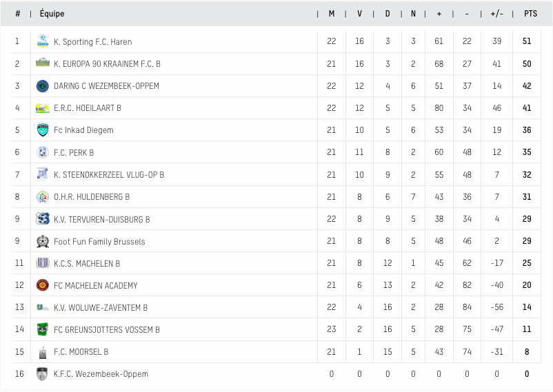This screenshot has width=553, height=392.
Task: Open O.H.R. Huldenberg B team page
Action: pyautogui.click(x=92, y=197)
